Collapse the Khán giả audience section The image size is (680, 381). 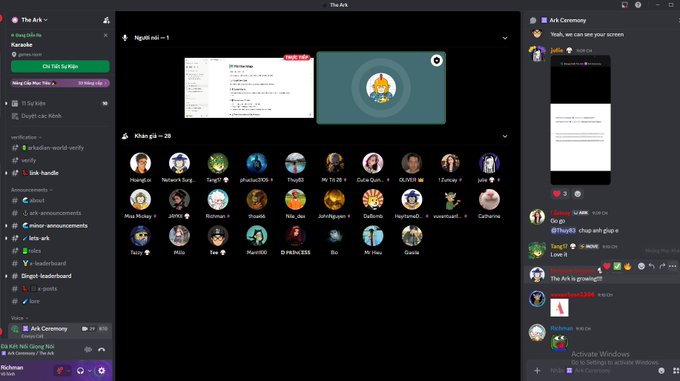505,136
